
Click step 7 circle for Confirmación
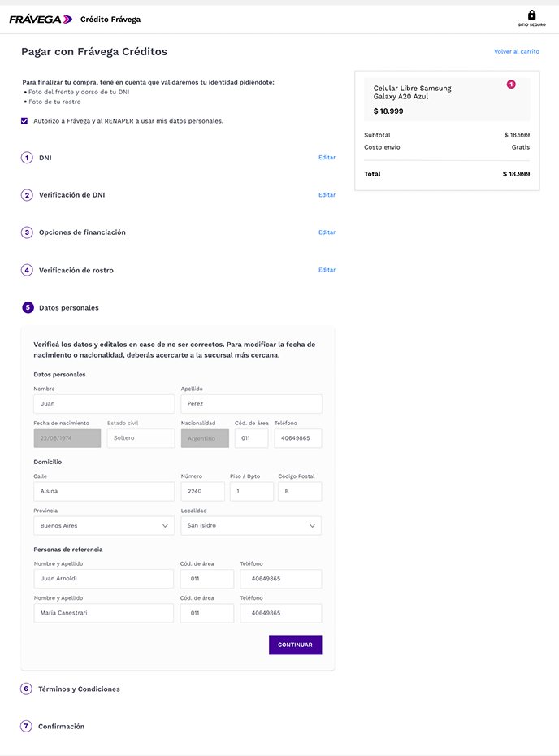[26, 726]
